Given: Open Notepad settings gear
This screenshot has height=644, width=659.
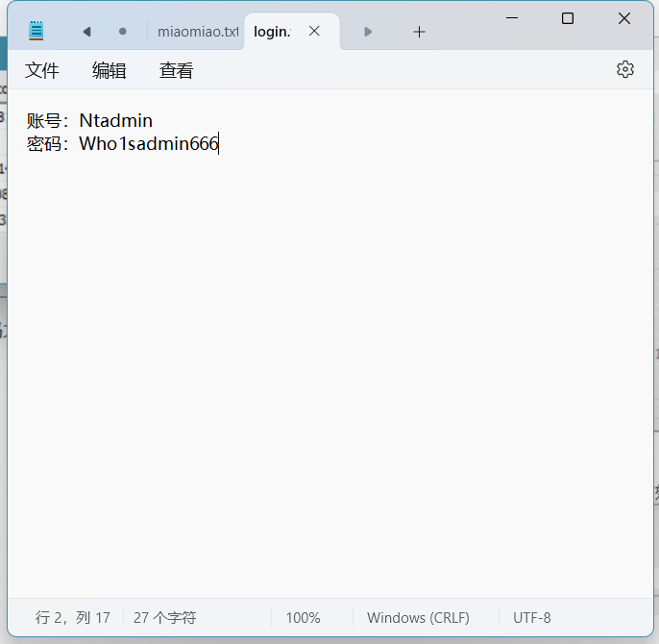Looking at the screenshot, I should (625, 69).
